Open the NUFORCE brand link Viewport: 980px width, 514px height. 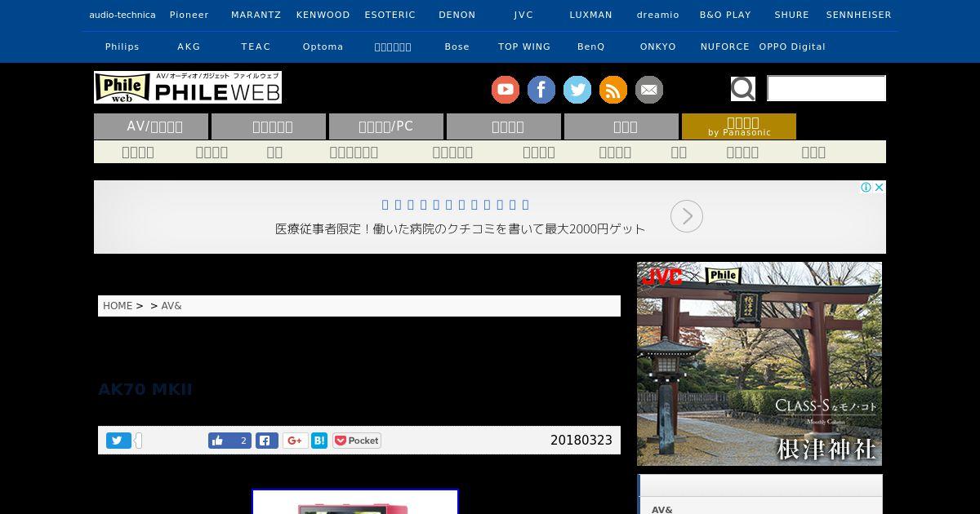click(725, 47)
